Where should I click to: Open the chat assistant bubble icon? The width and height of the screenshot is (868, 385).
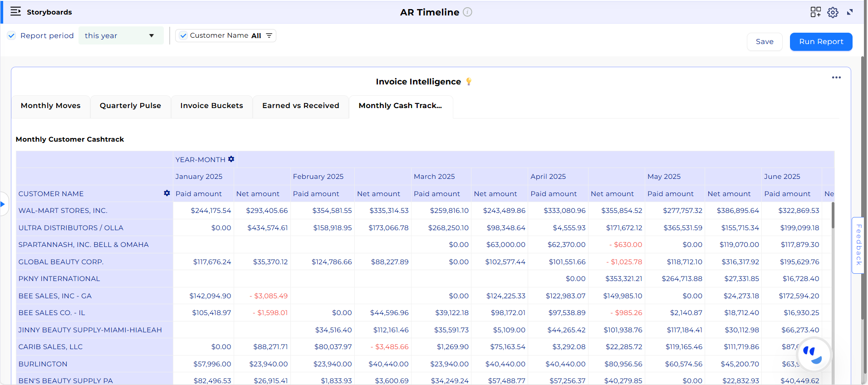(x=814, y=355)
